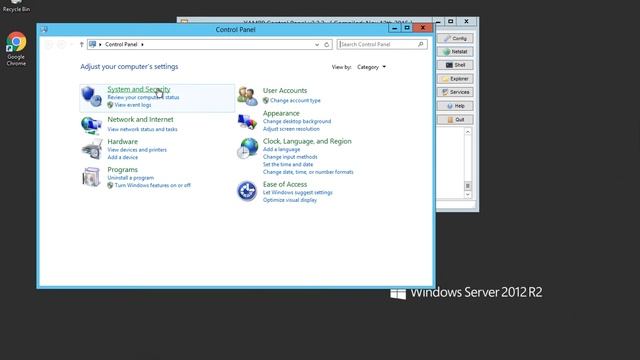The image size is (640, 360).
Task: Open Google Chrome desktop shortcut
Action: 16,49
